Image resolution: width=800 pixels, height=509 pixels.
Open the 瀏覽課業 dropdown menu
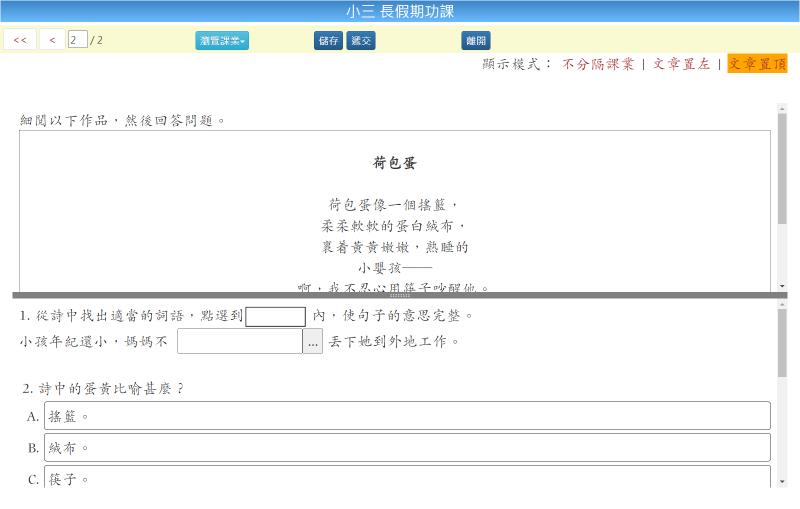pos(222,40)
